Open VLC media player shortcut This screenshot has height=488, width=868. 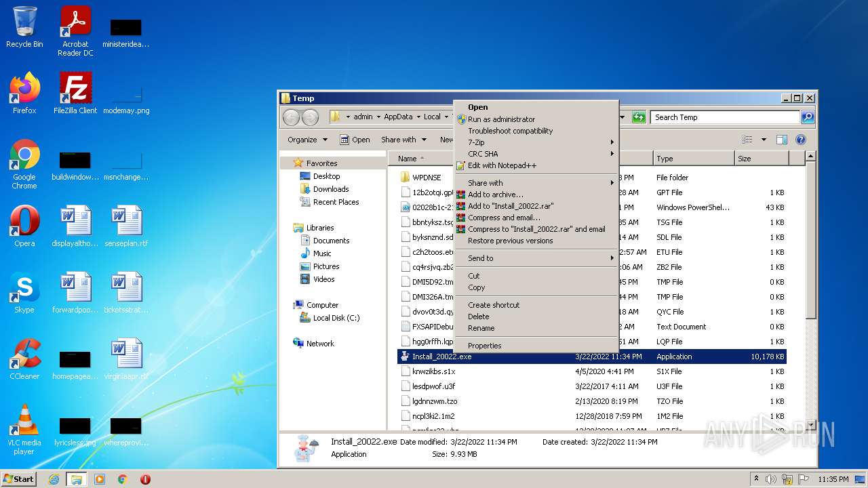[24, 430]
